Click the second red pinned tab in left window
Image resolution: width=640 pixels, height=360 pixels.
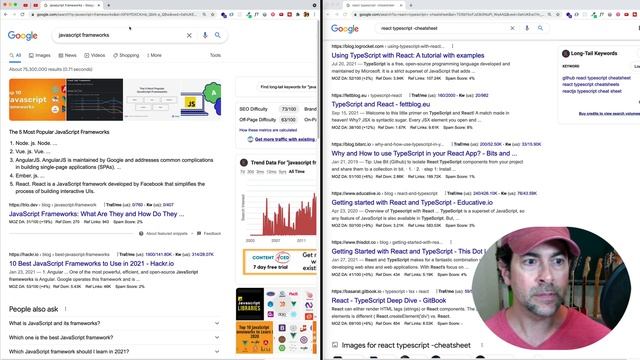(36, 5)
